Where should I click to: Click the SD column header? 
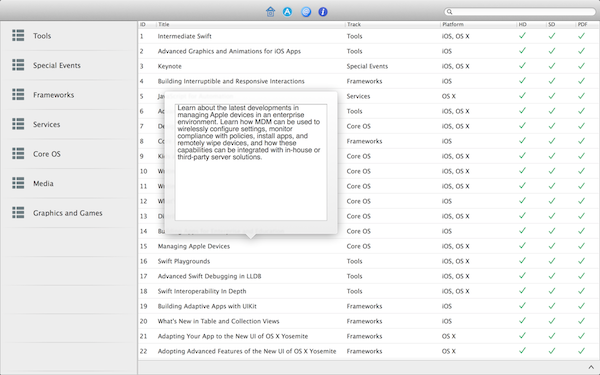click(x=551, y=24)
